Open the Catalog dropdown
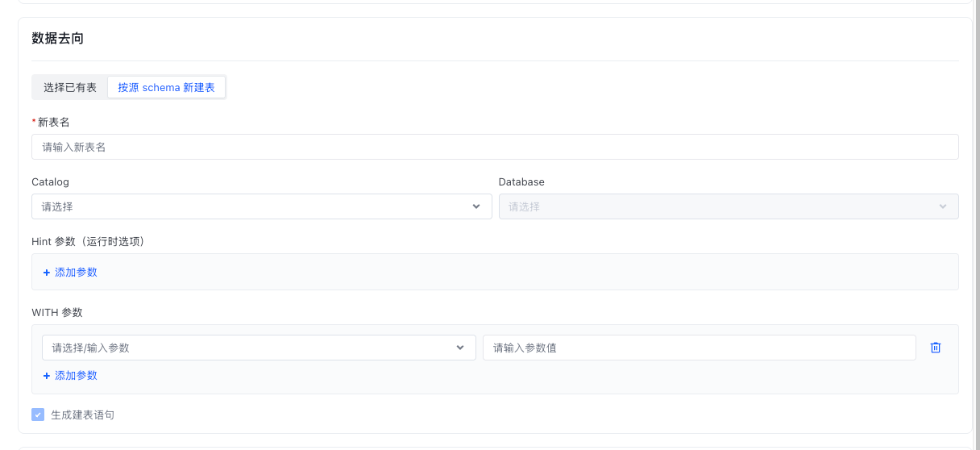The image size is (980, 450). (x=262, y=206)
